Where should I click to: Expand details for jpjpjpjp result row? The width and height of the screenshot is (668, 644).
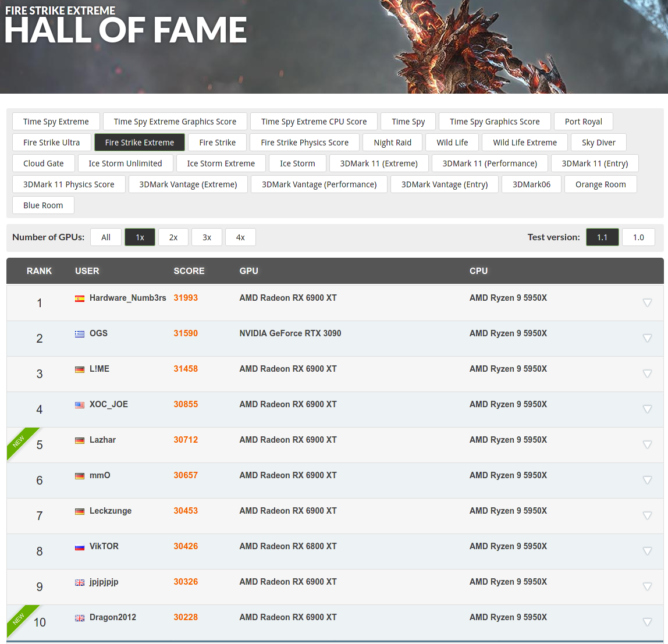click(x=647, y=586)
